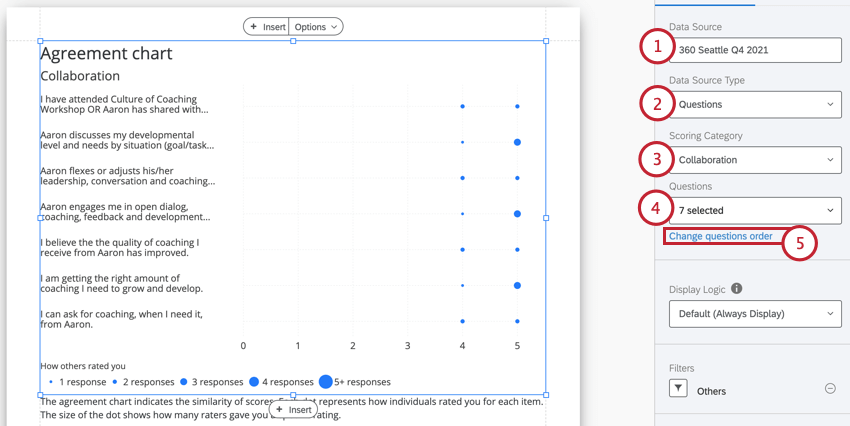Open the Questions 7 selected dropdown

click(755, 210)
